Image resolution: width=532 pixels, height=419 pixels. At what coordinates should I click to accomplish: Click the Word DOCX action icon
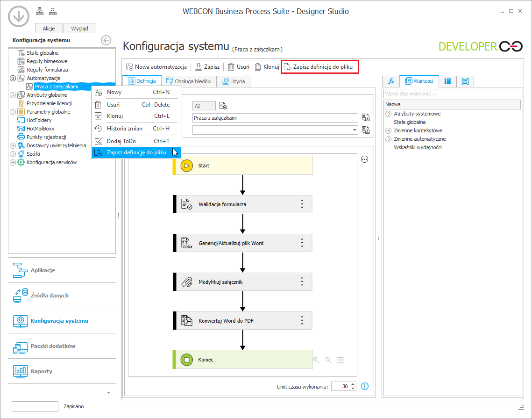tap(187, 243)
